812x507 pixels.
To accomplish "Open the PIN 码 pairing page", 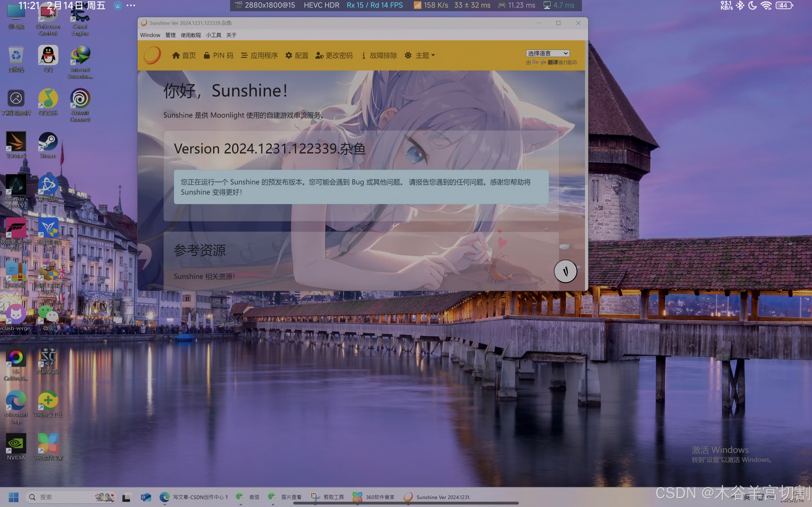I will [x=219, y=55].
